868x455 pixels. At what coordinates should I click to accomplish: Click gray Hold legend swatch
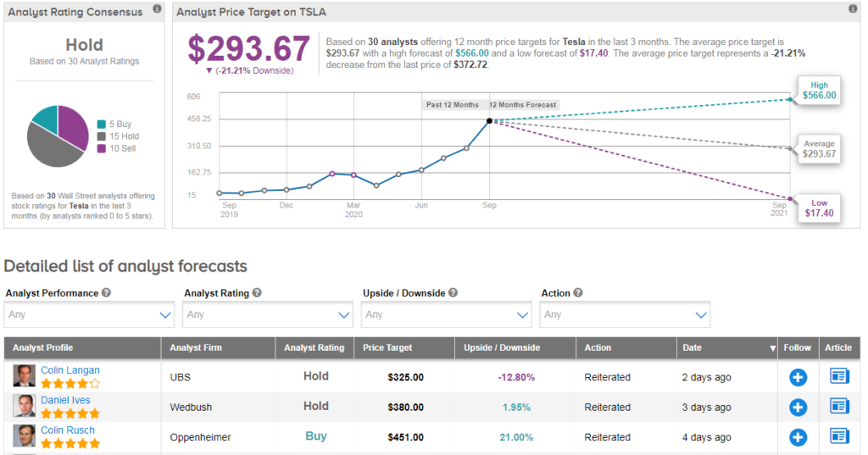(x=102, y=136)
